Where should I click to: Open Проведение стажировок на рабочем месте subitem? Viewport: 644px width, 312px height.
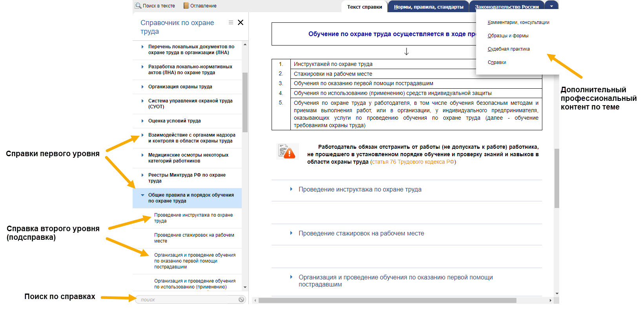click(x=194, y=238)
